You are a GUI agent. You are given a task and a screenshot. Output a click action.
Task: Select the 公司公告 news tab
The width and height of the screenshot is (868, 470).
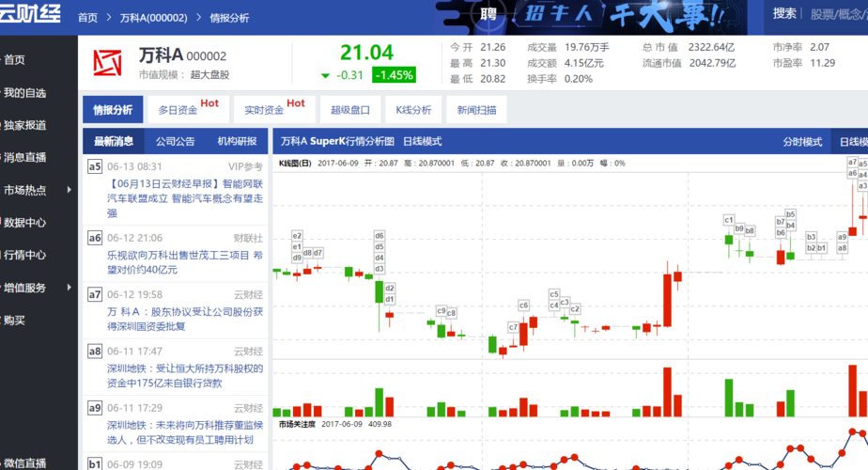[175, 141]
